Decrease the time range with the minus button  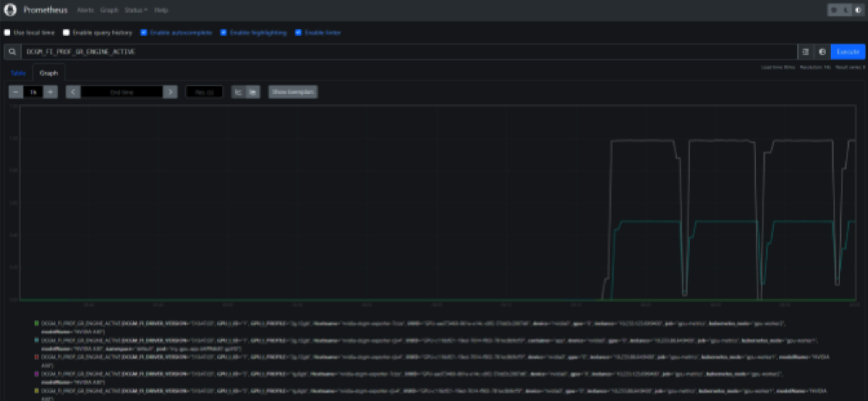16,92
